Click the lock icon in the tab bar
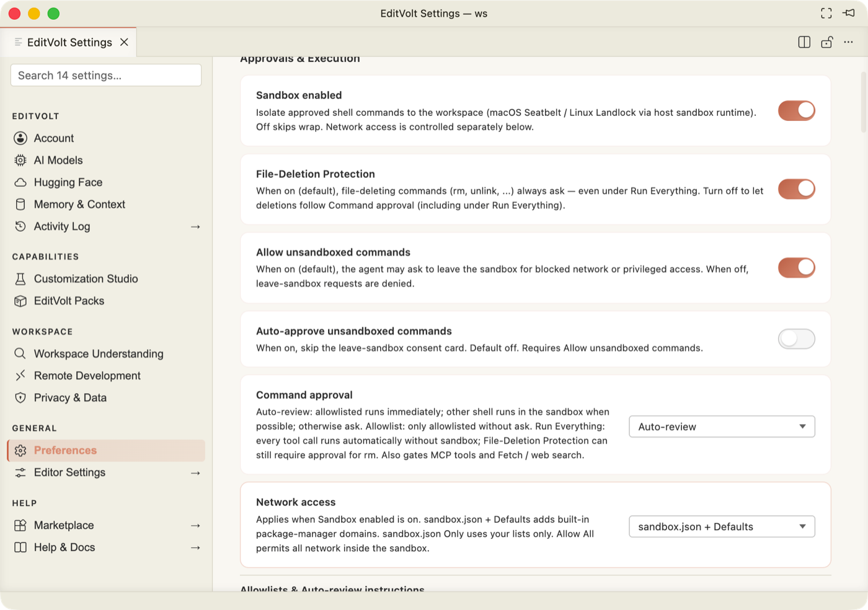Image resolution: width=868 pixels, height=610 pixels. (826, 42)
